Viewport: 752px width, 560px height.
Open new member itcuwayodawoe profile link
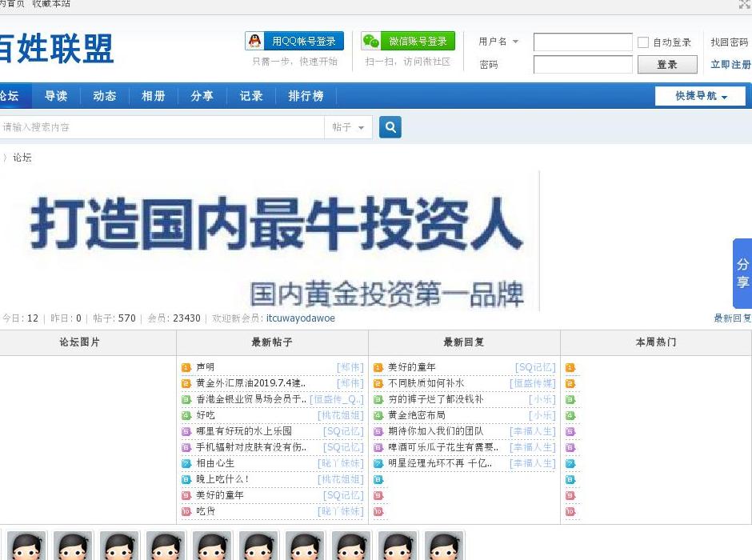coord(301,318)
